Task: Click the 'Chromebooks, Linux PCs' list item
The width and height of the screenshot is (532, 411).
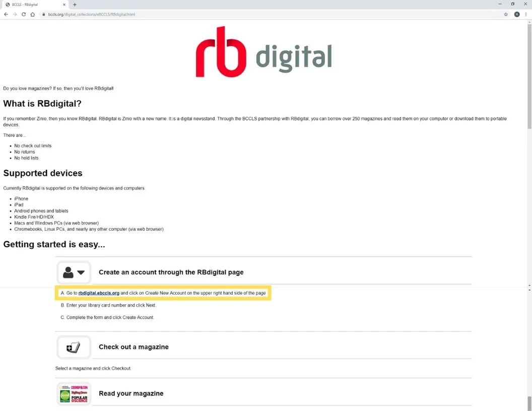Action: pyautogui.click(x=89, y=229)
